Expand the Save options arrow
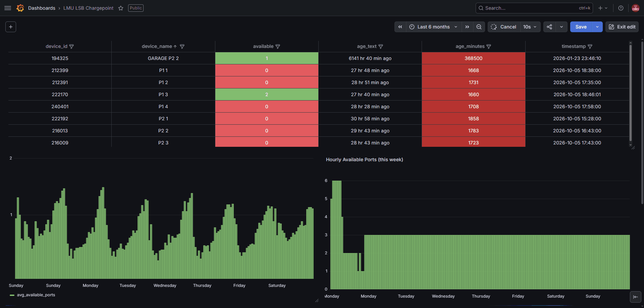 (597, 27)
